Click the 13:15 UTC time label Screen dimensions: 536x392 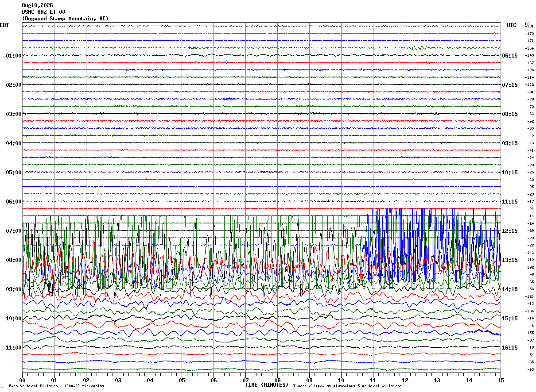[x=510, y=260]
